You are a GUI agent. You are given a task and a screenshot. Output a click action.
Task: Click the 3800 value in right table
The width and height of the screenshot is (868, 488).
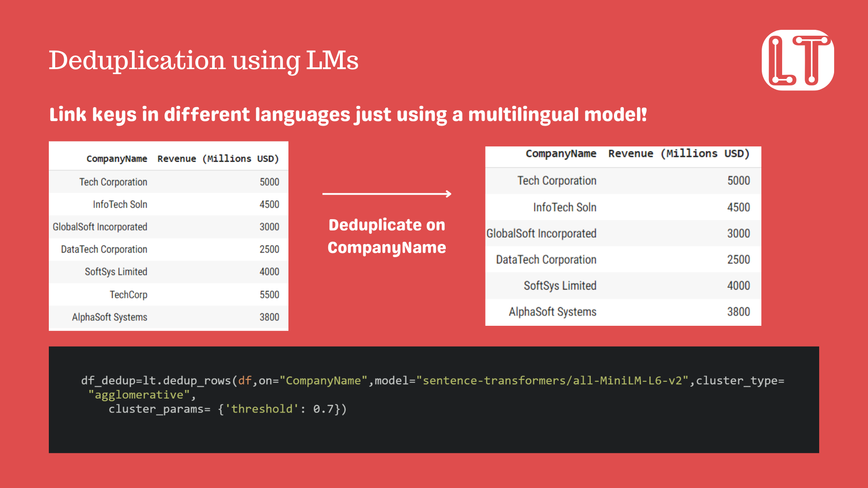point(738,312)
